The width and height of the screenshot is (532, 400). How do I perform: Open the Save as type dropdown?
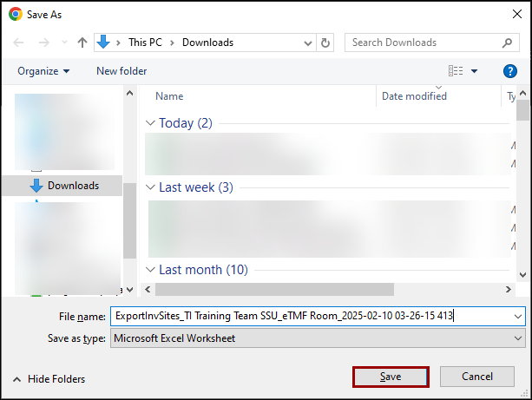coord(518,338)
